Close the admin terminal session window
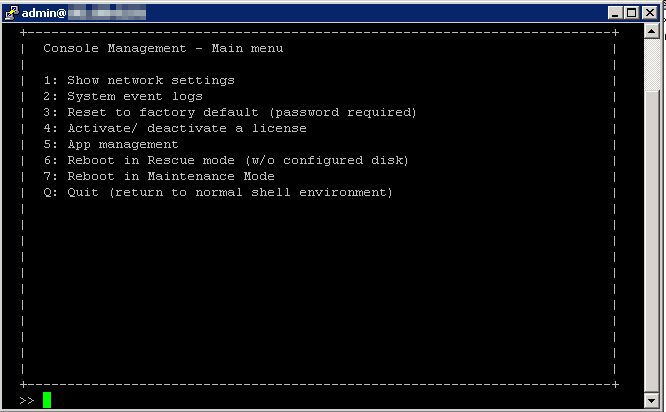Viewport: 666px width, 412px height. tap(650, 13)
